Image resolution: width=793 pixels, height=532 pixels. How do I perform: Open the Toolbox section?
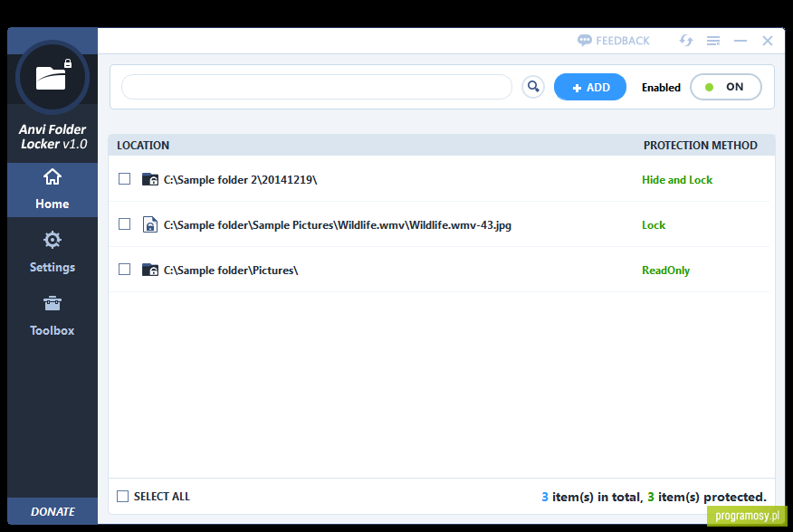pyautogui.click(x=53, y=316)
